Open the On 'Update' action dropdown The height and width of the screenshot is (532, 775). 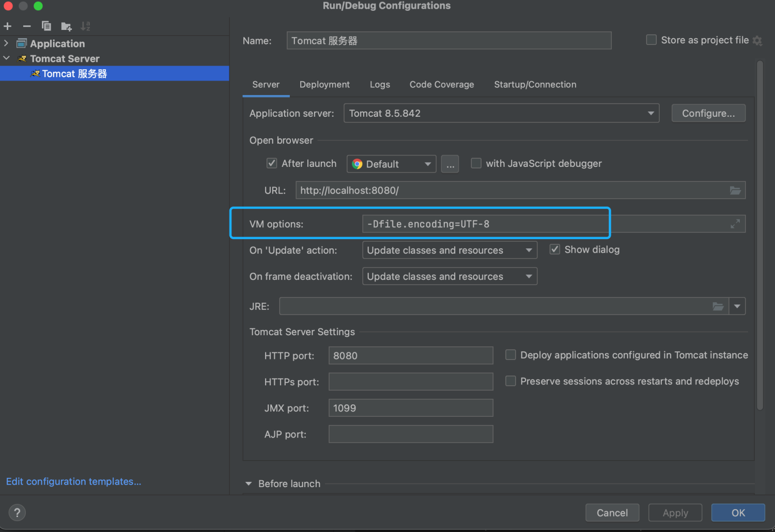tap(450, 250)
